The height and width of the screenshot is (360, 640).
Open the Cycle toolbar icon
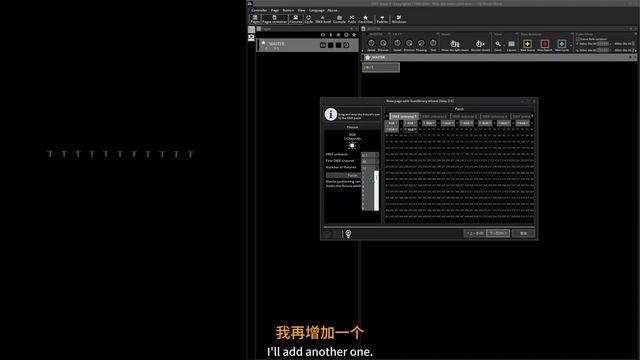tap(309, 19)
